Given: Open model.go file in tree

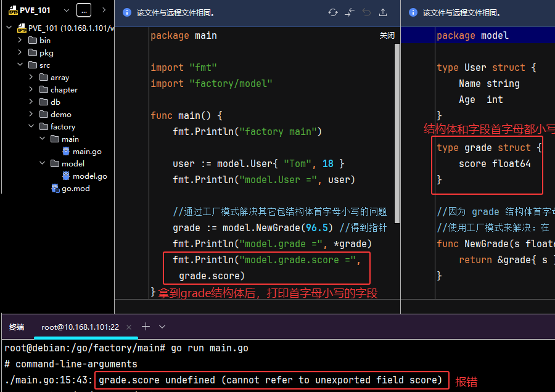Looking at the screenshot, I should (89, 176).
